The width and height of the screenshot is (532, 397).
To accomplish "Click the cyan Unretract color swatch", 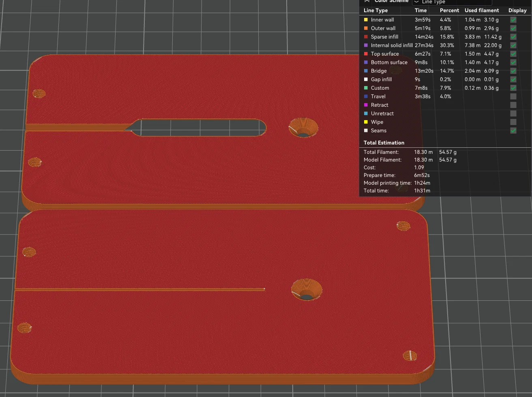I will tap(366, 113).
